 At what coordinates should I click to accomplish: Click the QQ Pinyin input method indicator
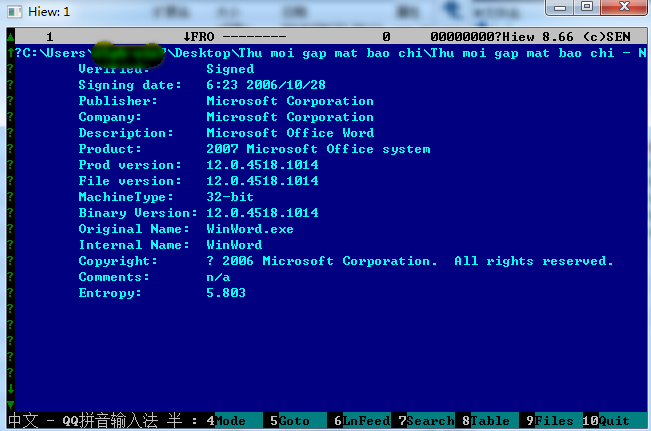[102, 421]
